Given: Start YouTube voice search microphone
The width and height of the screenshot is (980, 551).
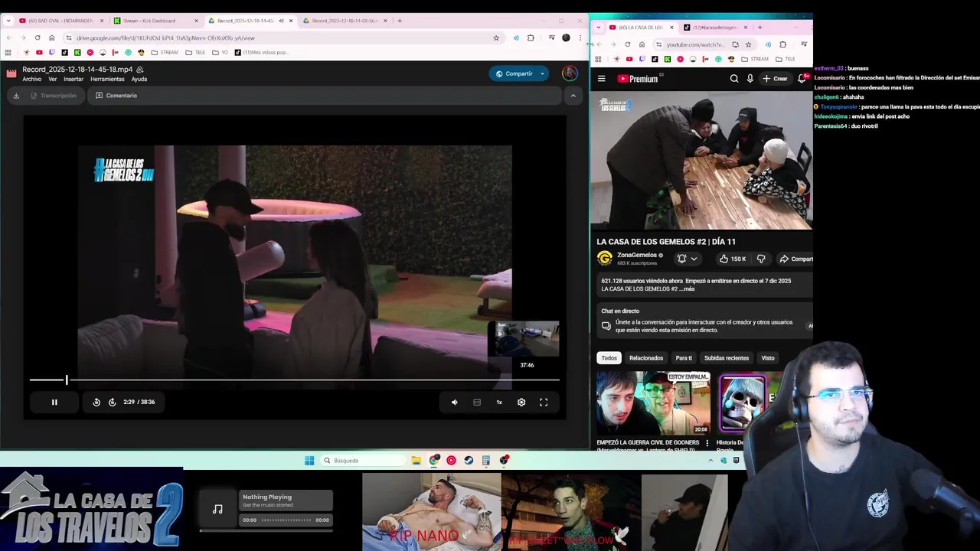Looking at the screenshot, I should click(x=750, y=79).
